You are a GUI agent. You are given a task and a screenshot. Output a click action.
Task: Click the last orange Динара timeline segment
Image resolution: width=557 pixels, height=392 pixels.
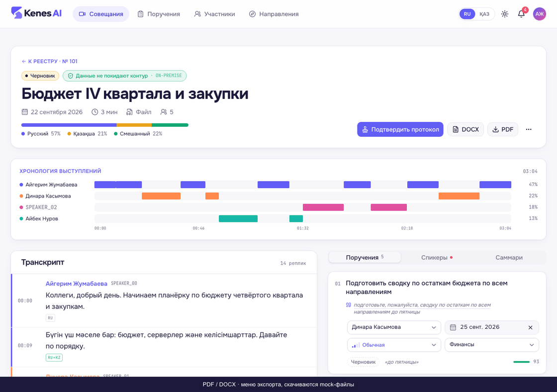[459, 196]
